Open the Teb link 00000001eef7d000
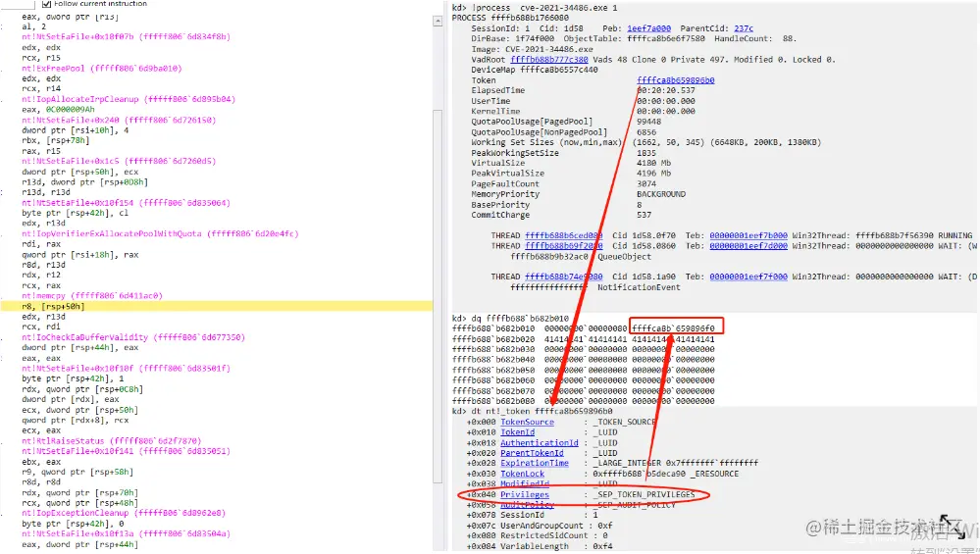The width and height of the screenshot is (980, 554). pos(748,246)
